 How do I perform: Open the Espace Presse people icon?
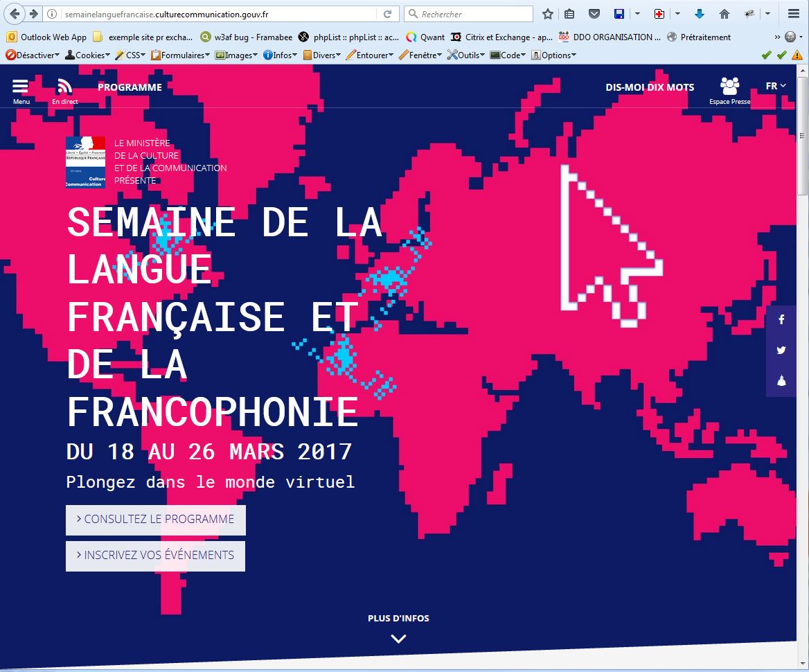click(x=729, y=87)
